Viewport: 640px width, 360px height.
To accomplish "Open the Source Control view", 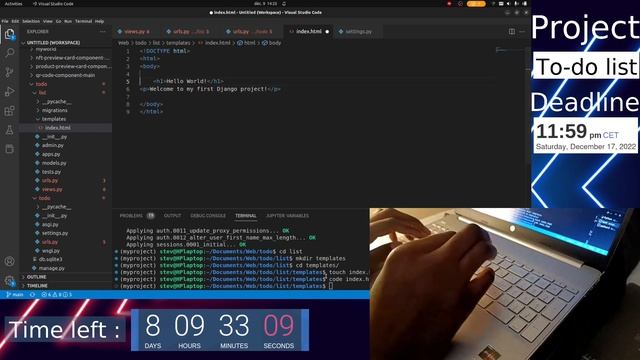I will (x=9, y=72).
